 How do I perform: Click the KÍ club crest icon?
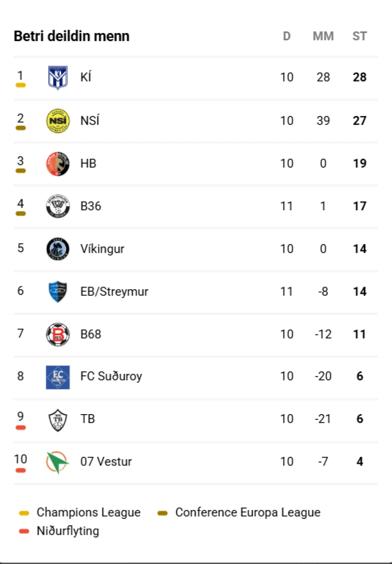pos(58,78)
